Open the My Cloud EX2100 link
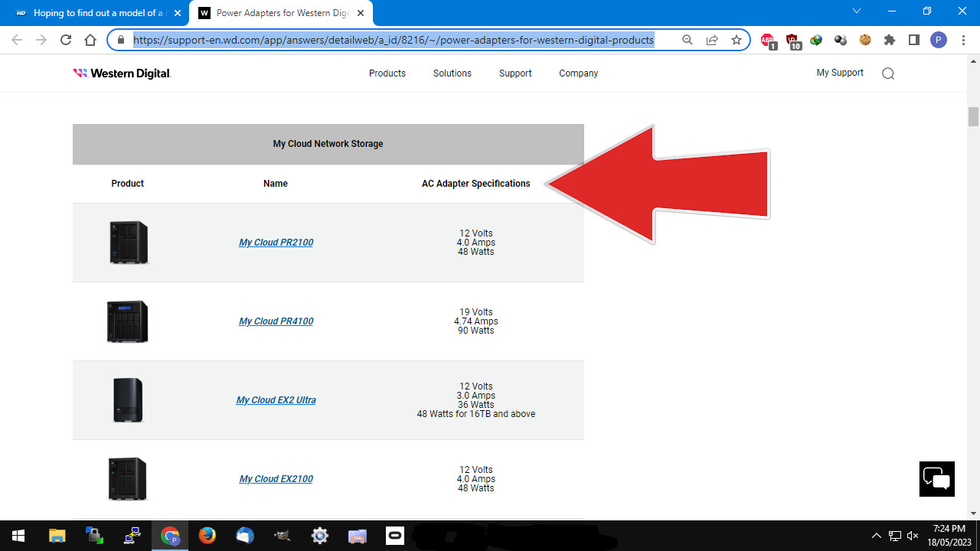980x551 pixels. coord(276,479)
